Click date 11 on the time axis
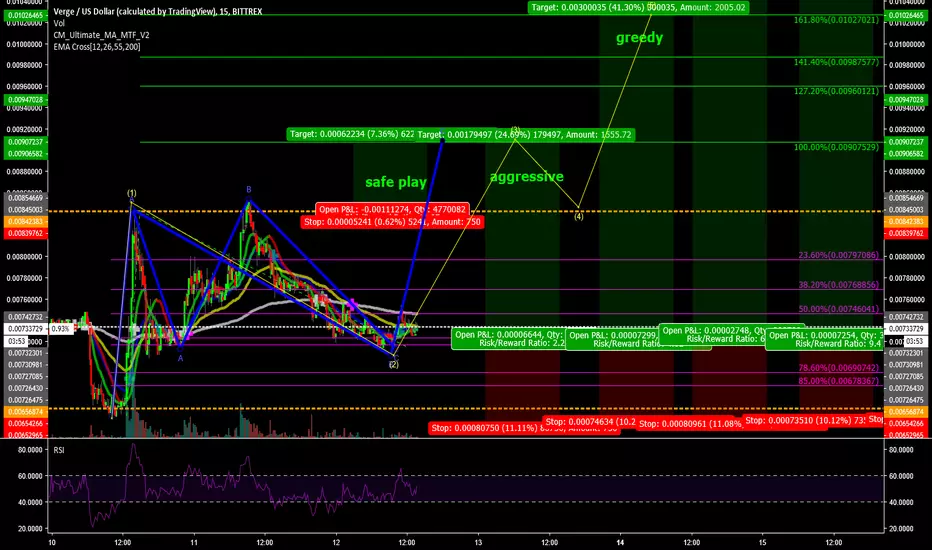This screenshot has height=550, width=932. pyautogui.click(x=194, y=542)
